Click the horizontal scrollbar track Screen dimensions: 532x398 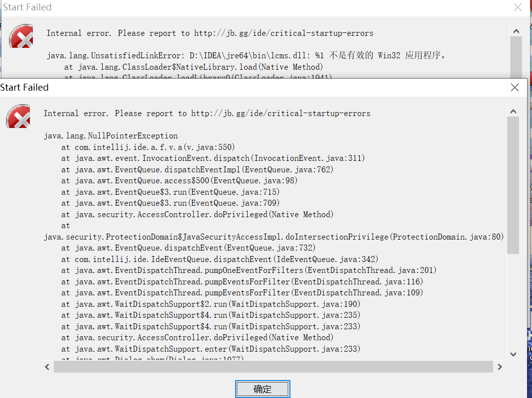[x=274, y=367]
